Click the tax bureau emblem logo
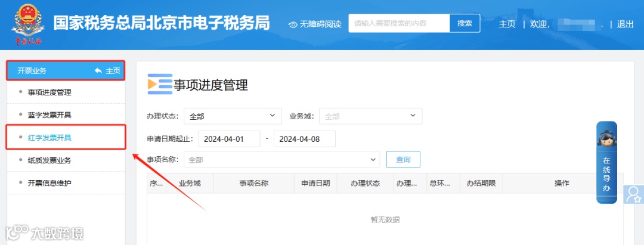Image resolution: width=644 pixels, height=245 pixels. tap(27, 24)
